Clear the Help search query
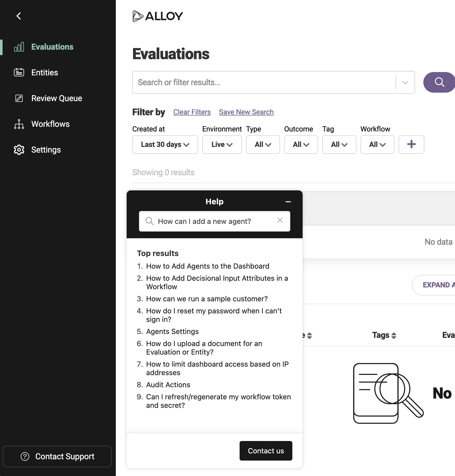455x476 pixels. click(280, 221)
